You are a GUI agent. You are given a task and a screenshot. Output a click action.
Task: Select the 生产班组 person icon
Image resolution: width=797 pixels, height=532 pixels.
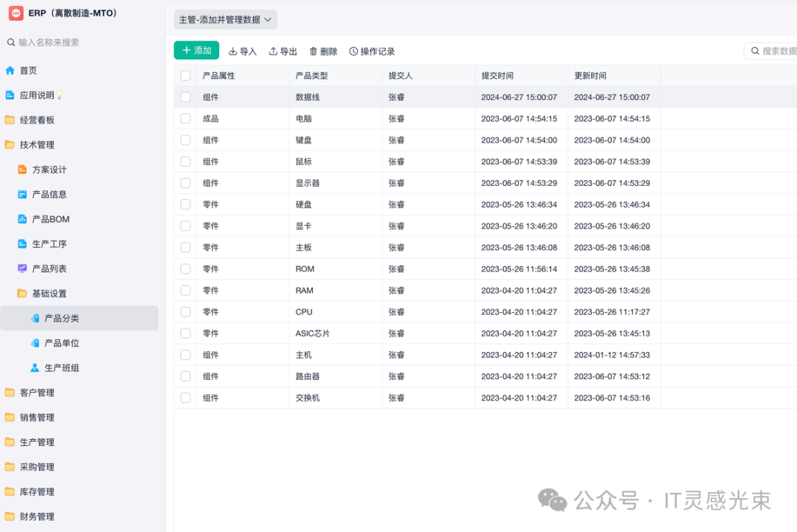[35, 367]
